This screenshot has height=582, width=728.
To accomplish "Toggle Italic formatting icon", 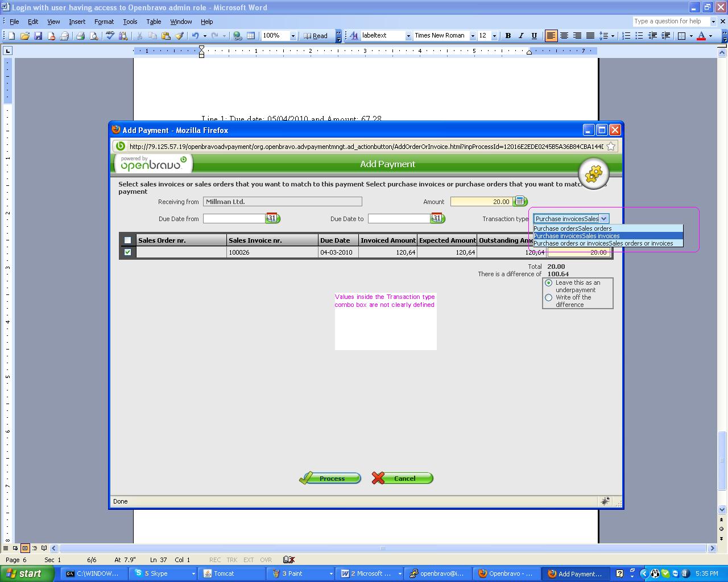I will point(521,36).
